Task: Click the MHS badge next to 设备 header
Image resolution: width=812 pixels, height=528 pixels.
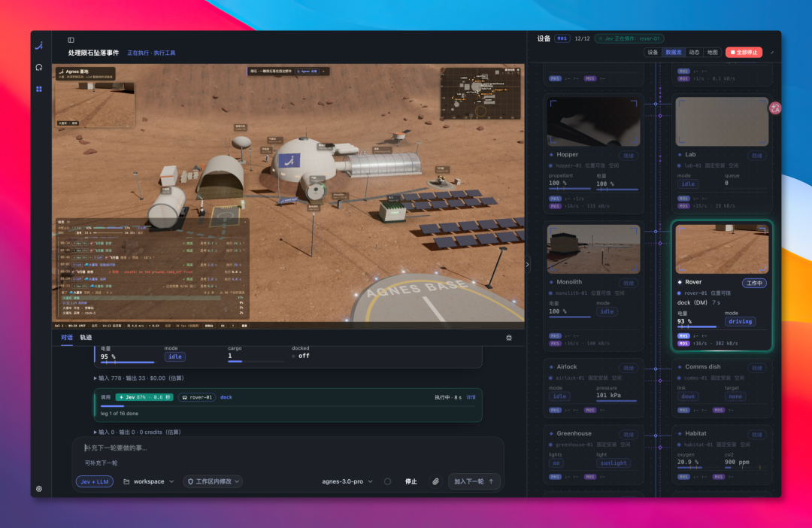Action: 562,38
